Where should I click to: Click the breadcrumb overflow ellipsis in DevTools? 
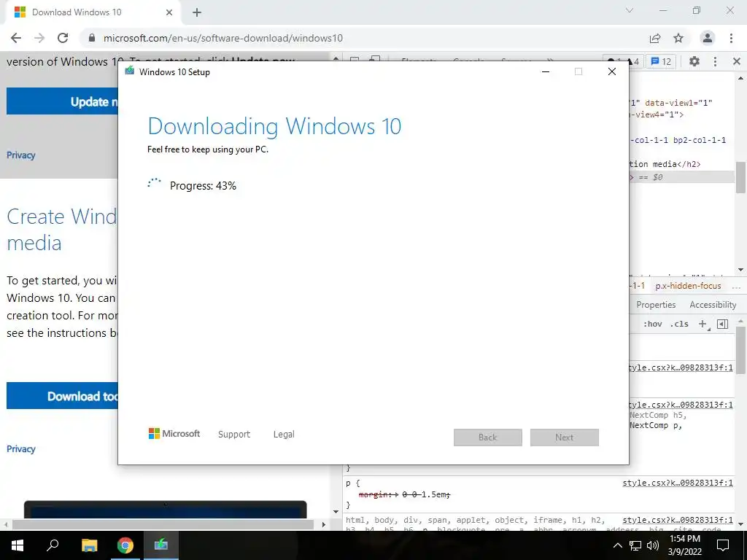click(x=737, y=287)
